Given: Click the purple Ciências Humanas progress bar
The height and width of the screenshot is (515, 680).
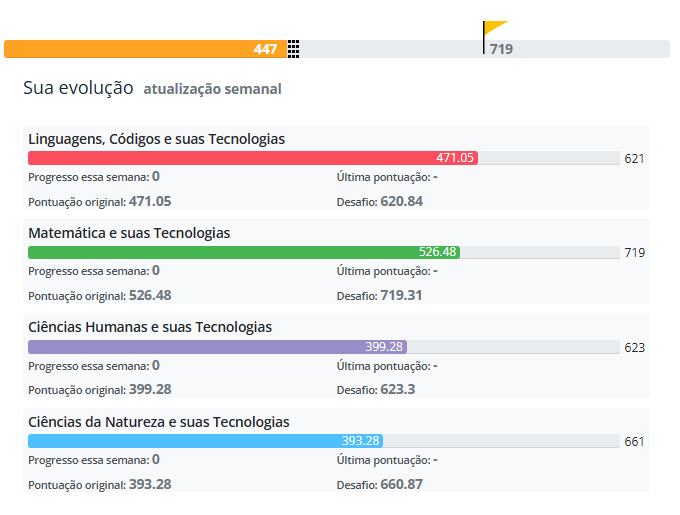Looking at the screenshot, I should tap(217, 347).
